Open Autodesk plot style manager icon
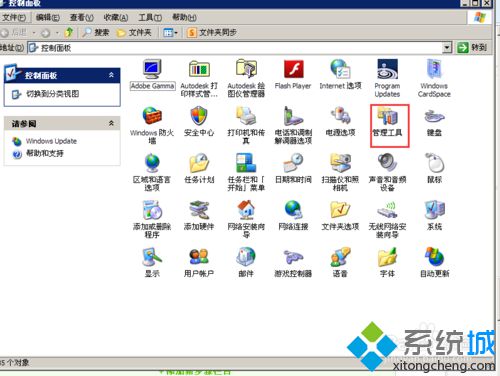500x376 pixels. pyautogui.click(x=199, y=78)
